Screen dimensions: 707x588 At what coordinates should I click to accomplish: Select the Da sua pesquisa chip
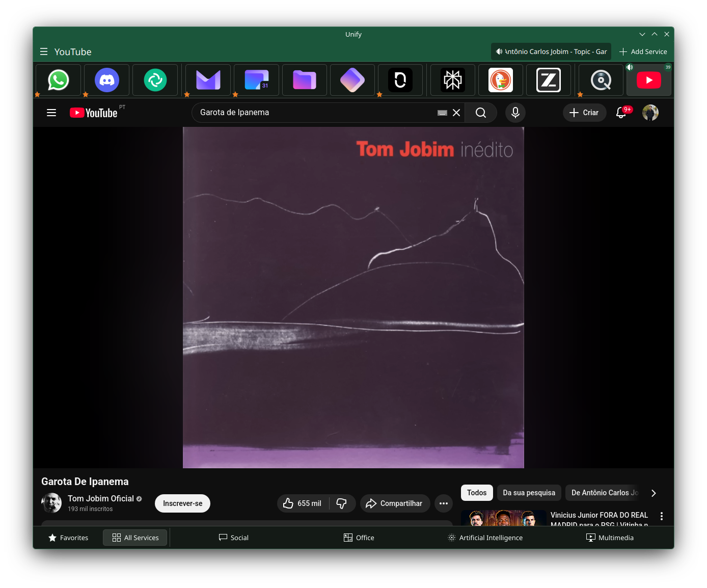[x=529, y=493]
